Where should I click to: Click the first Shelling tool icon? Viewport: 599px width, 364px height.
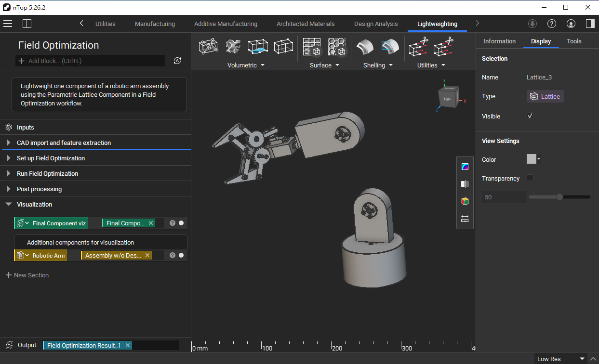(365, 47)
